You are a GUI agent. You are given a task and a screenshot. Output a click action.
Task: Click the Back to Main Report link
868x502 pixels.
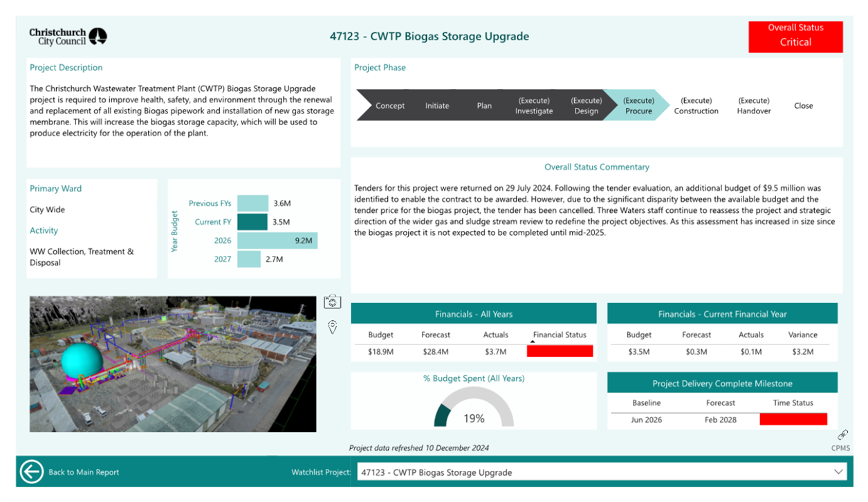click(84, 472)
